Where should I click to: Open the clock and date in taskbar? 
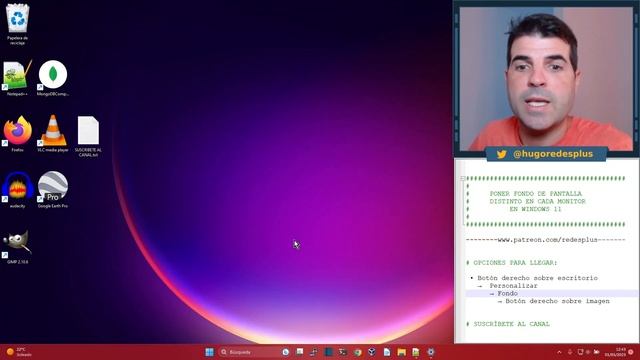(x=616, y=352)
